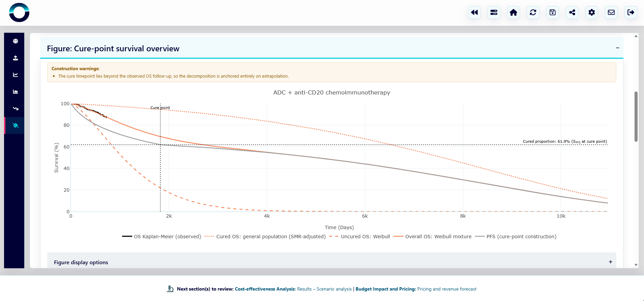The image size is (644, 301).
Task: Save using the floppy disk icon
Action: (x=553, y=12)
